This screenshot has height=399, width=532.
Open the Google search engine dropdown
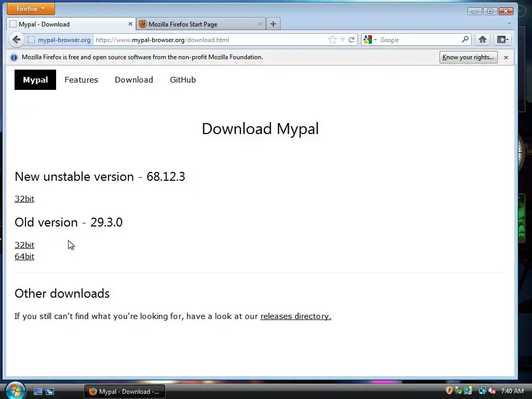click(370, 39)
